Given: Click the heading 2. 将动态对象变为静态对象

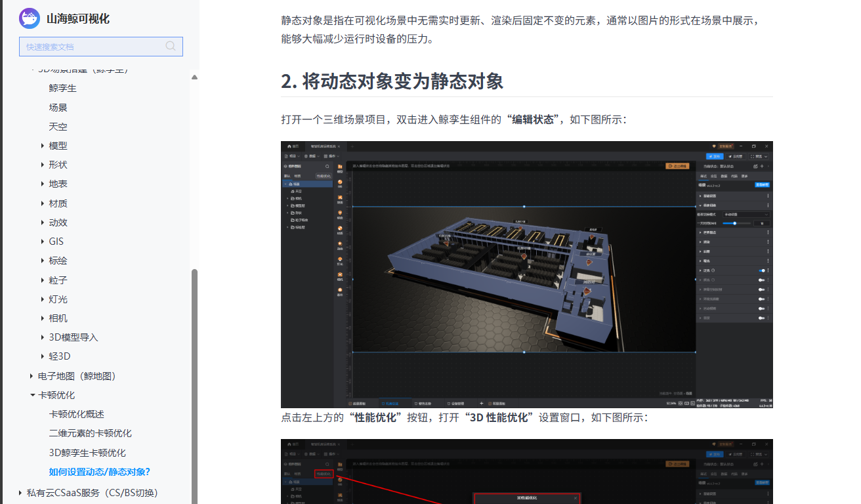Looking at the screenshot, I should 392,81.
